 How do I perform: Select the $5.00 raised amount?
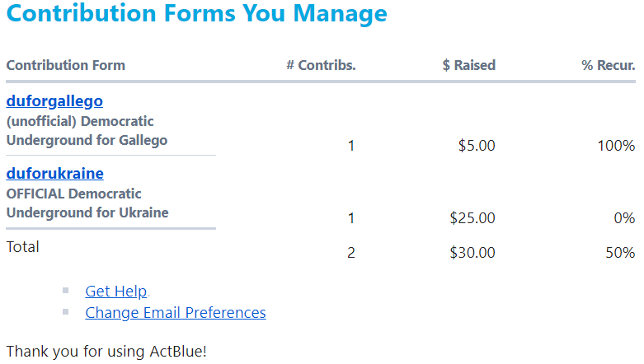(x=477, y=146)
